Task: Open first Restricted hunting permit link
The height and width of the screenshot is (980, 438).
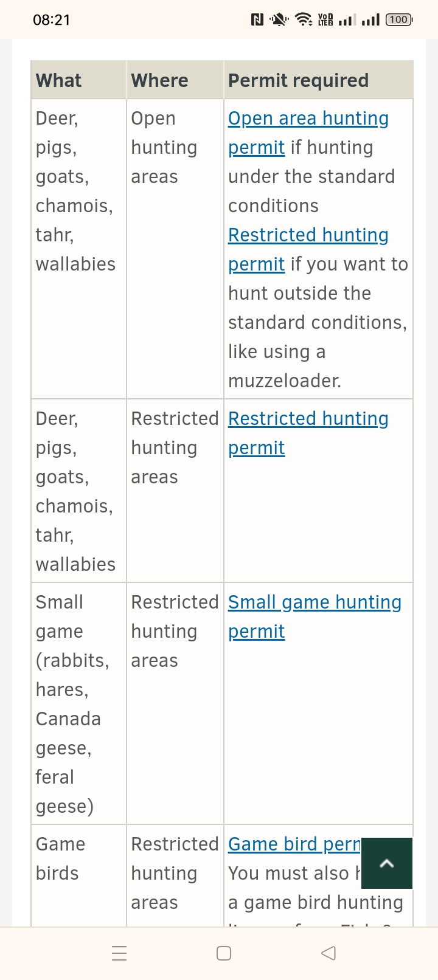Action: click(x=308, y=249)
